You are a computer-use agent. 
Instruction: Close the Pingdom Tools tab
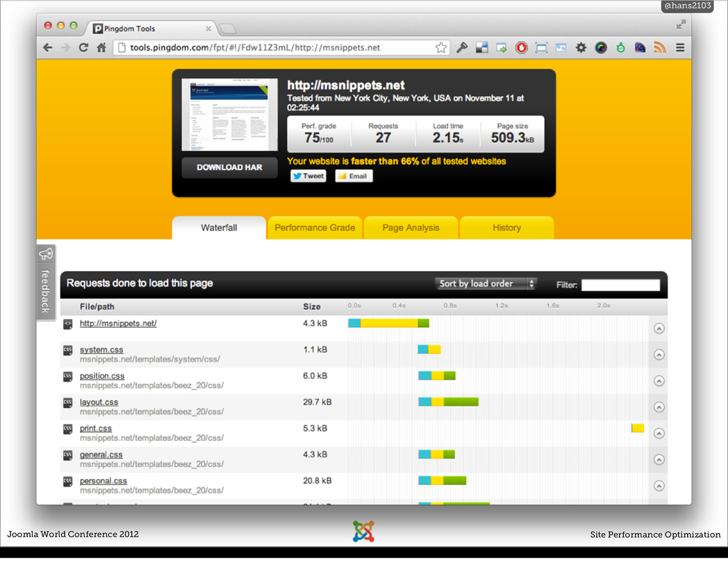(208, 29)
